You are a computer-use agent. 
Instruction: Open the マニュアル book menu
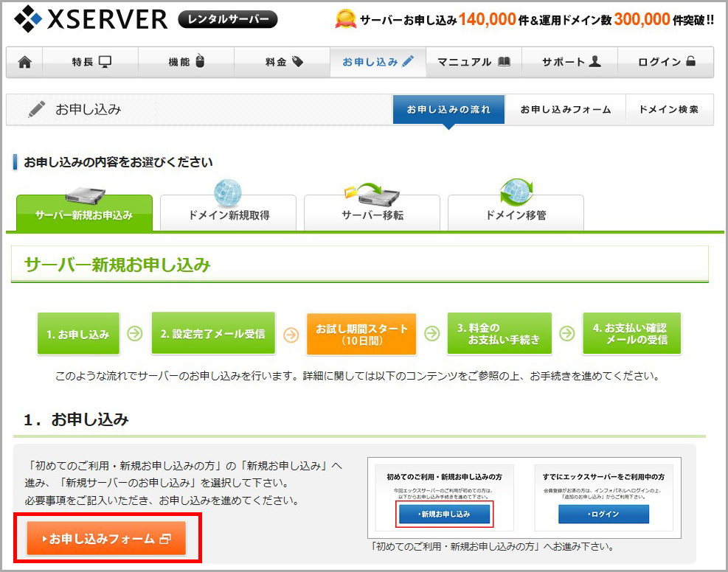pos(474,62)
